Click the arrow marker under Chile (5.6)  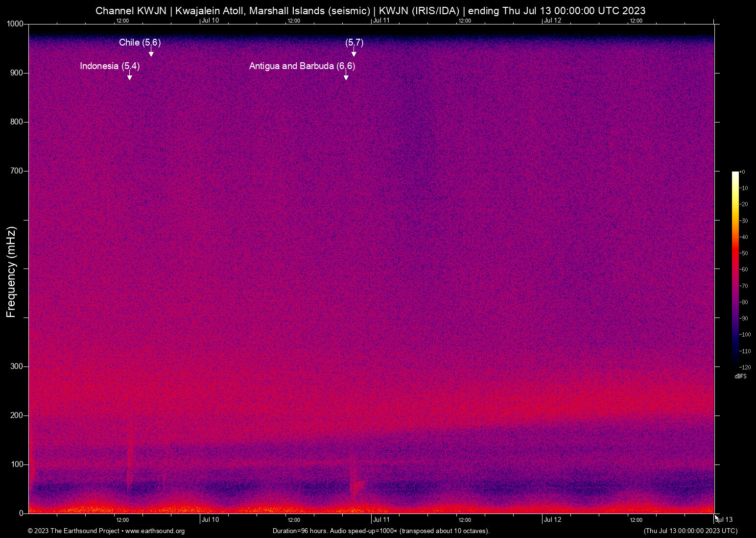151,53
